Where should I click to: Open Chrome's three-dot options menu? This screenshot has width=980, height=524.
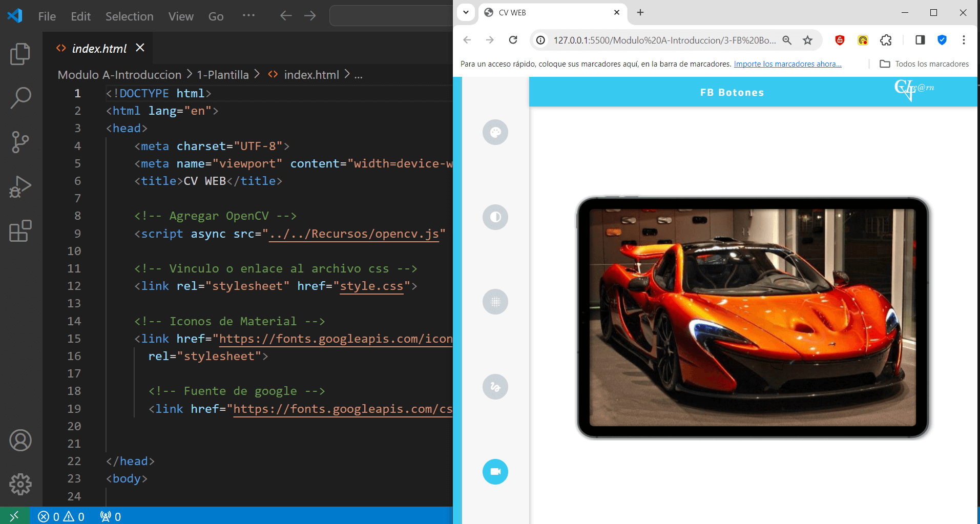[x=964, y=40]
